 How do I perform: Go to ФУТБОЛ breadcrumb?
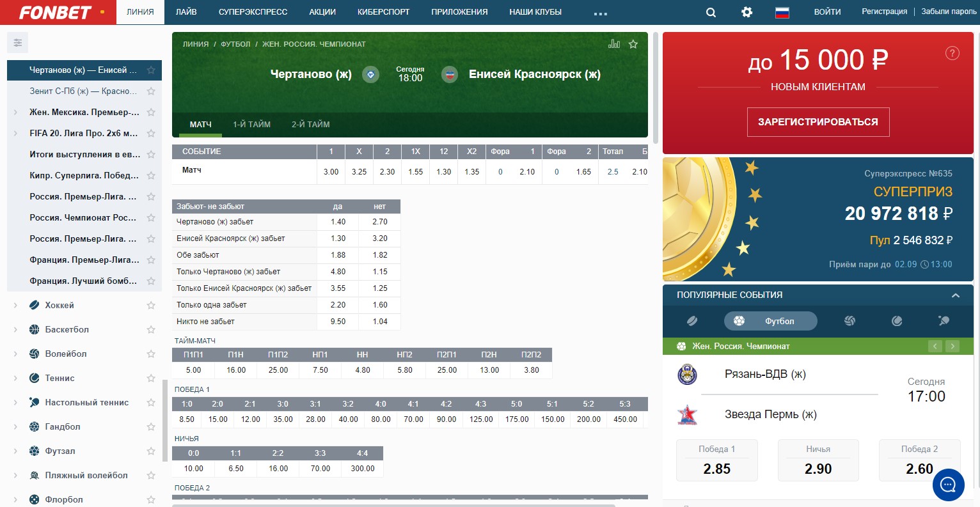tap(235, 44)
